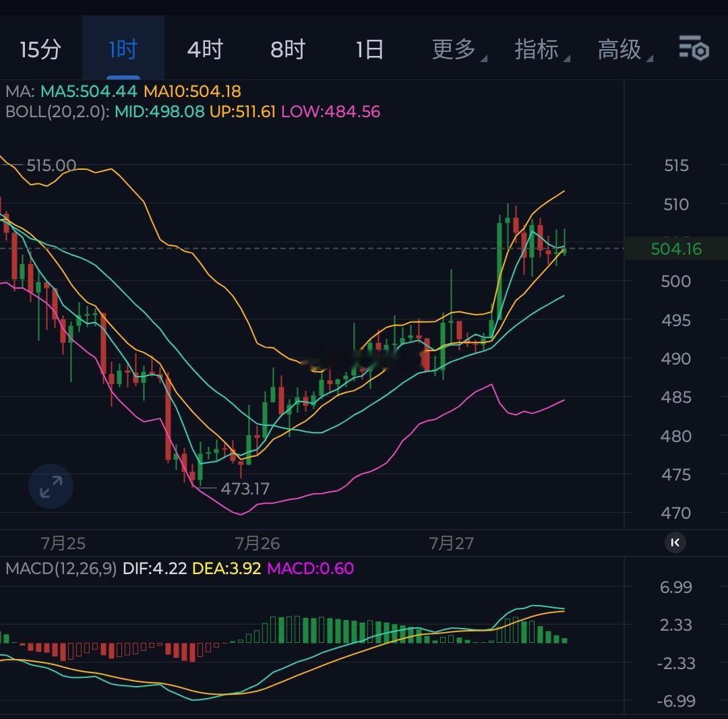Switch to the 4时 timeframe tab
Viewport: 728px width, 719px height.
coord(205,49)
